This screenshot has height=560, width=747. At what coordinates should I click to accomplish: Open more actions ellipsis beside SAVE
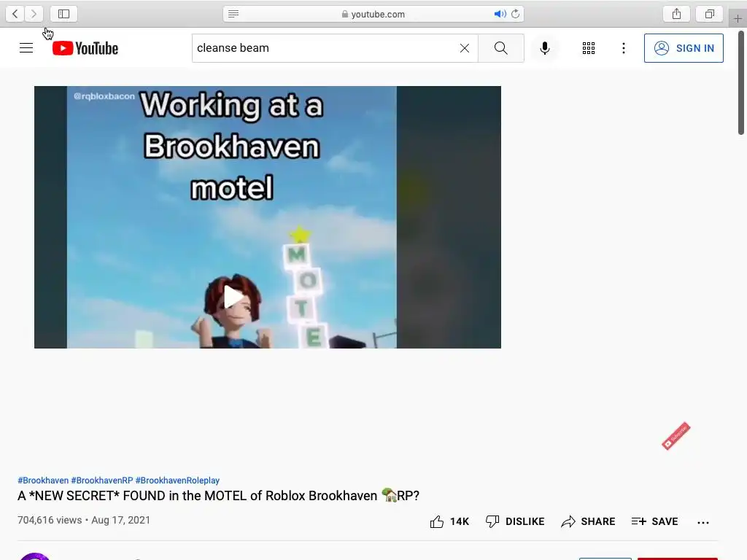click(703, 522)
